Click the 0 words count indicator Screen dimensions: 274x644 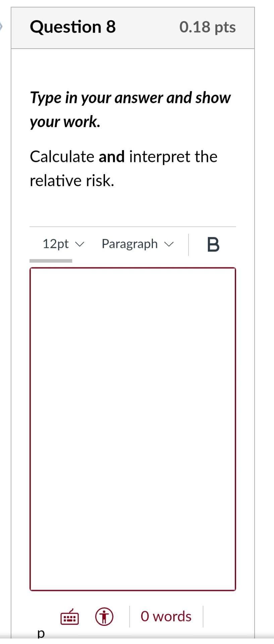tap(166, 616)
